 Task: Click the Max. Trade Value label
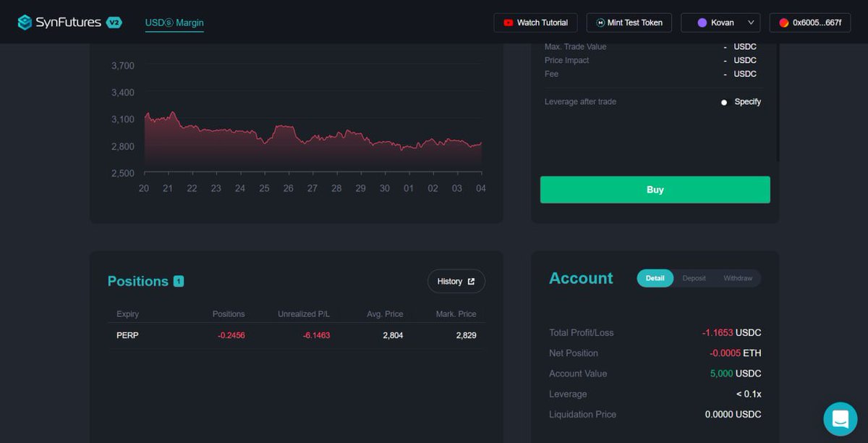click(576, 47)
